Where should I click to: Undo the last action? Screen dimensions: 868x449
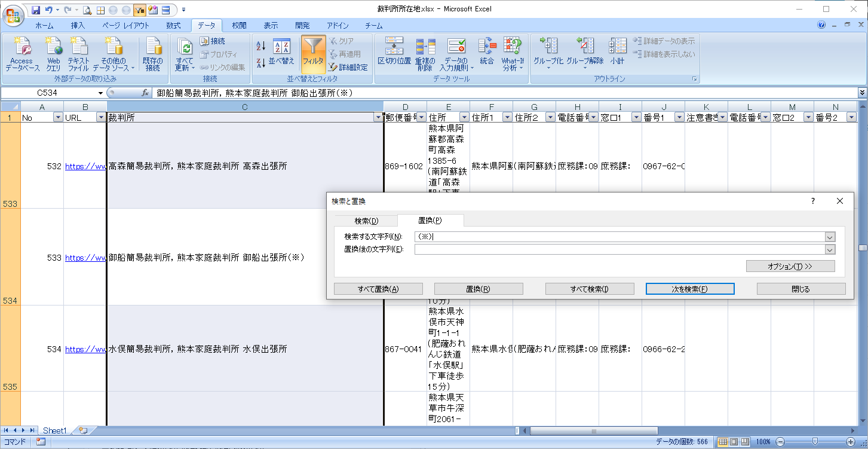coord(49,10)
